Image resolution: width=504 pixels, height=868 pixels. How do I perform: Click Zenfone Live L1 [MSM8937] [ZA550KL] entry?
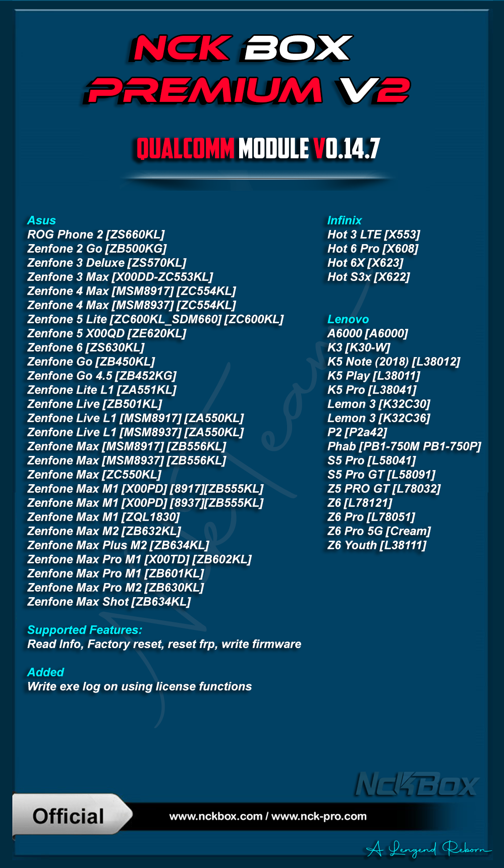click(x=136, y=432)
